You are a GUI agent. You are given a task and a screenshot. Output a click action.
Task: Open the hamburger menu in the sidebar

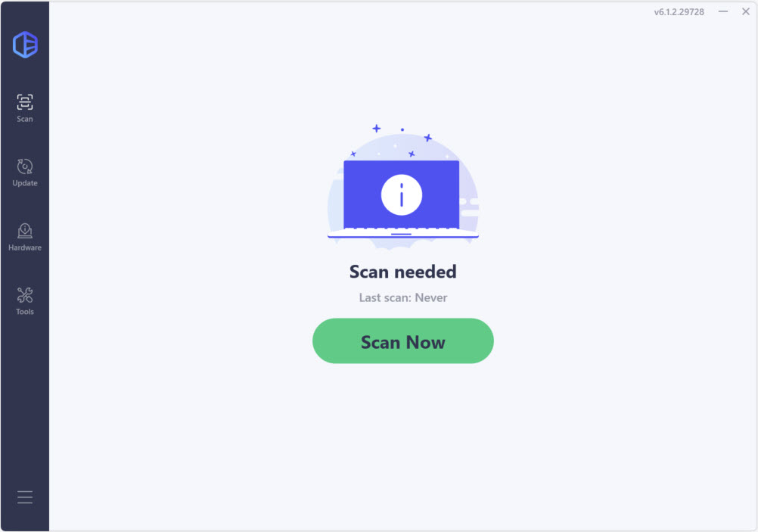25,497
